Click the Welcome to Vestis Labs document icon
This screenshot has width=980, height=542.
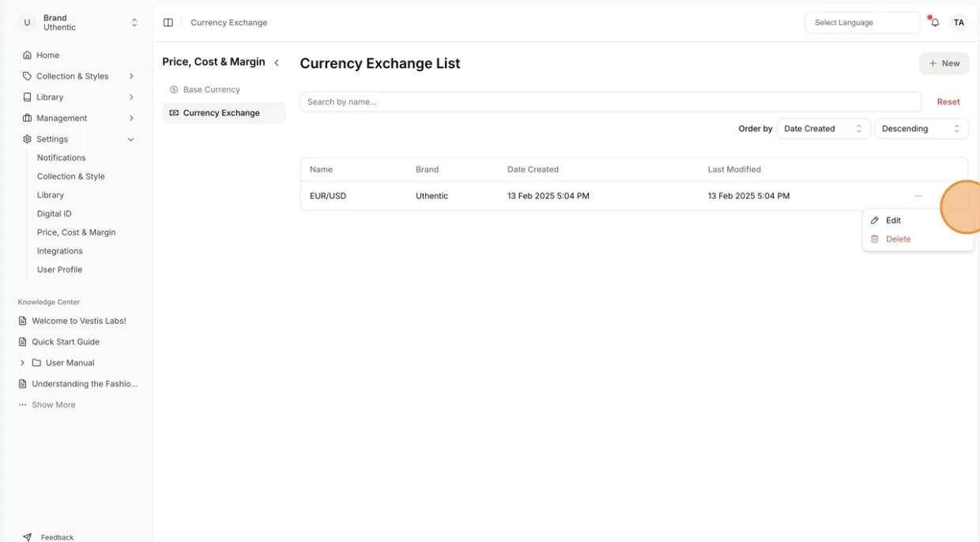coord(23,322)
